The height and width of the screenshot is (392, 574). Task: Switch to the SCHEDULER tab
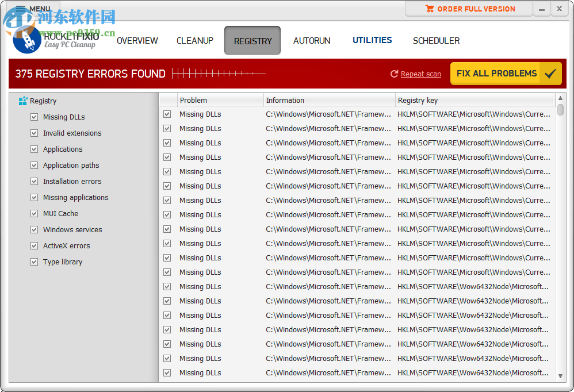[x=436, y=41]
